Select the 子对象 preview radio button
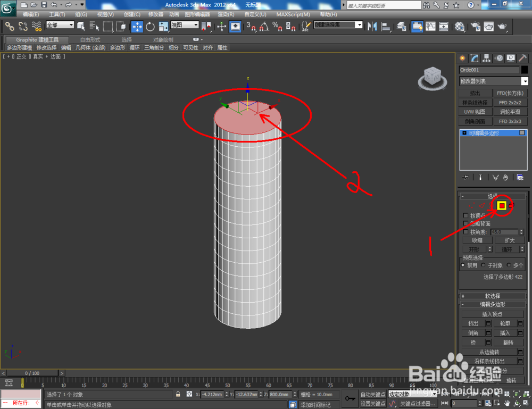 483,265
